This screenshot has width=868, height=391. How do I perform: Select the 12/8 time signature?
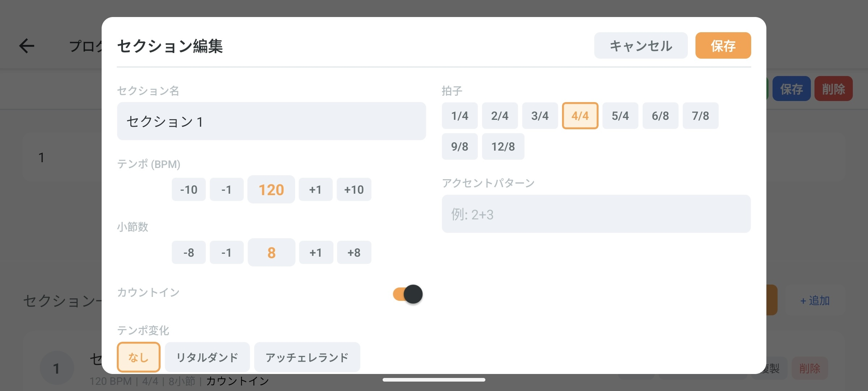503,146
